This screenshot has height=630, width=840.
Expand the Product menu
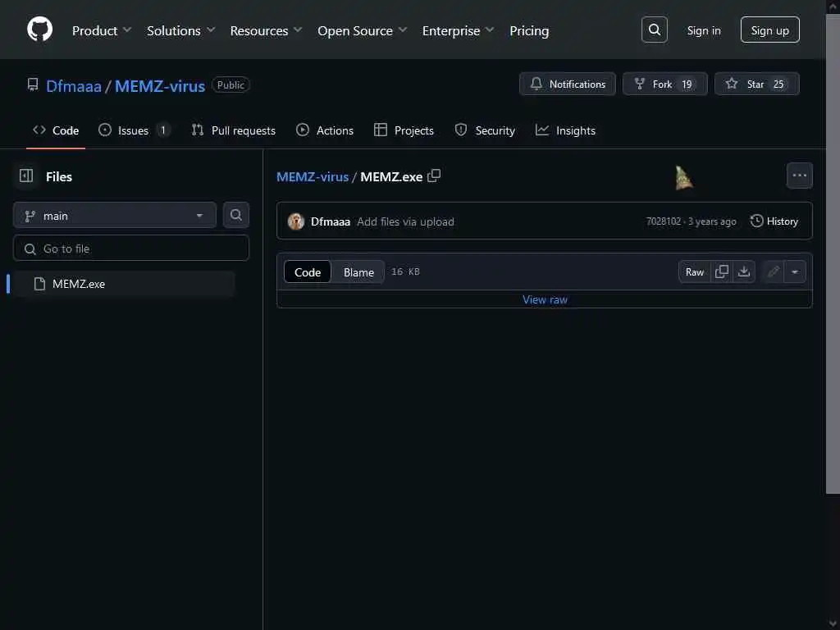coord(101,30)
